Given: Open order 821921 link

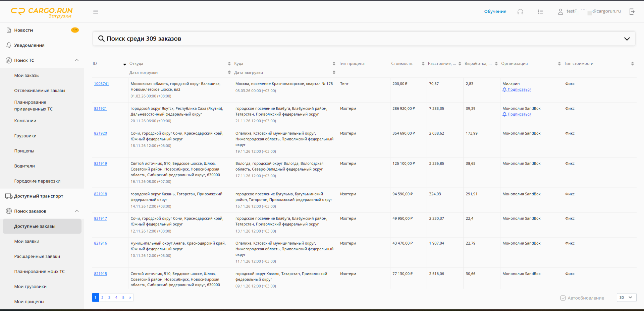Looking at the screenshot, I should click(100, 109).
